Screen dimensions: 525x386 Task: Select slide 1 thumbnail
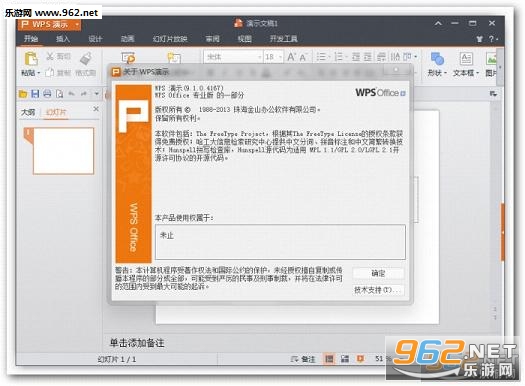tap(63, 151)
